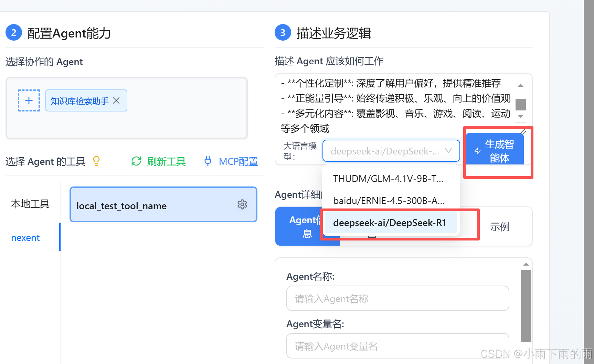This screenshot has height=364, width=594.
Task: Click the 刷新工具 refresh button
Action: (159, 161)
